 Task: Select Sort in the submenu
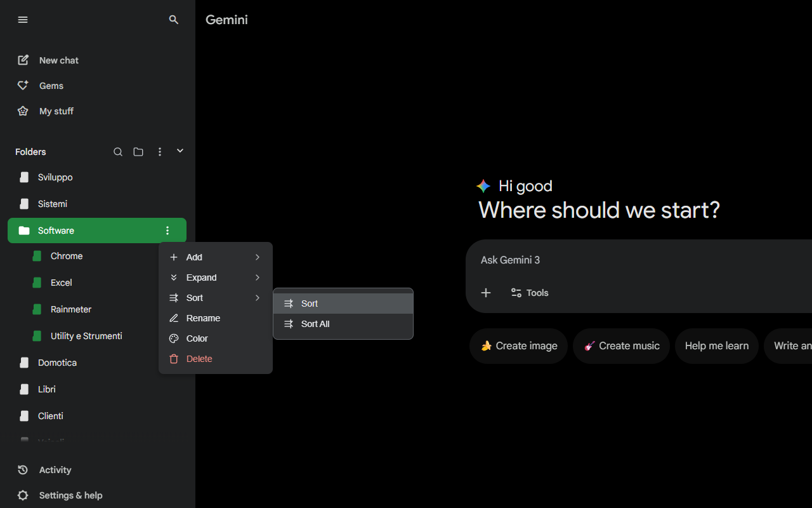343,304
